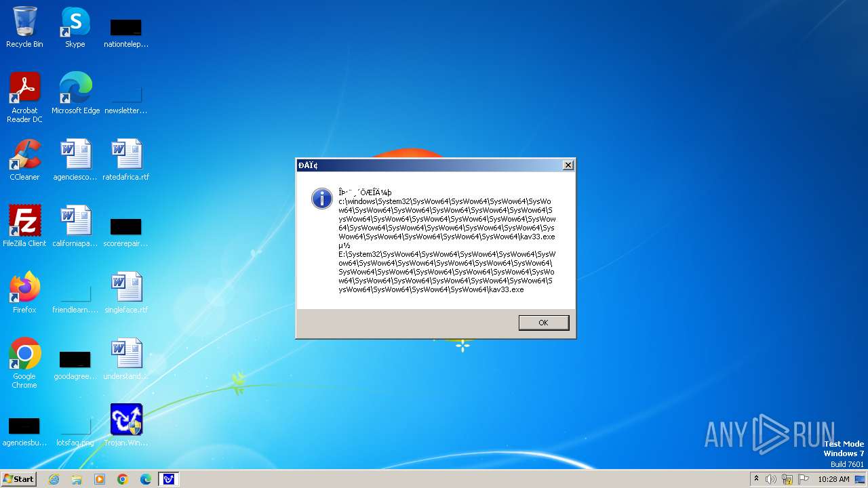This screenshot has width=868, height=488.
Task: Select the Skype desktop shortcut
Action: (x=75, y=27)
